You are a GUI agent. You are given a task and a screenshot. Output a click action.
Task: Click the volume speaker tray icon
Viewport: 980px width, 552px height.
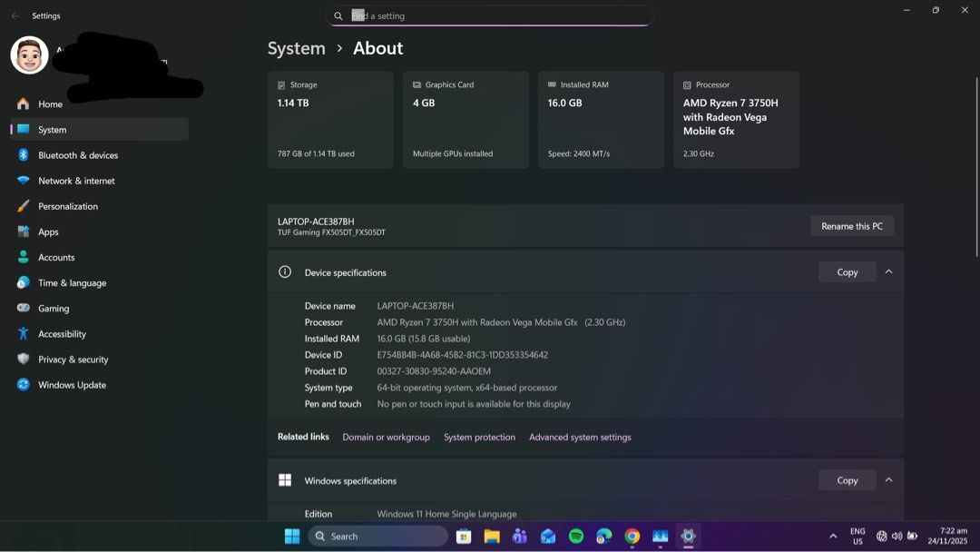pyautogui.click(x=897, y=537)
